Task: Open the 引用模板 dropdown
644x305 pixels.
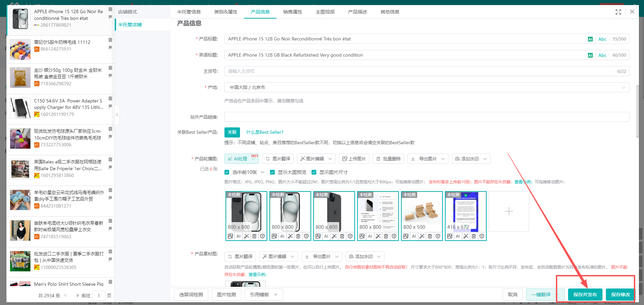Action: point(264,295)
